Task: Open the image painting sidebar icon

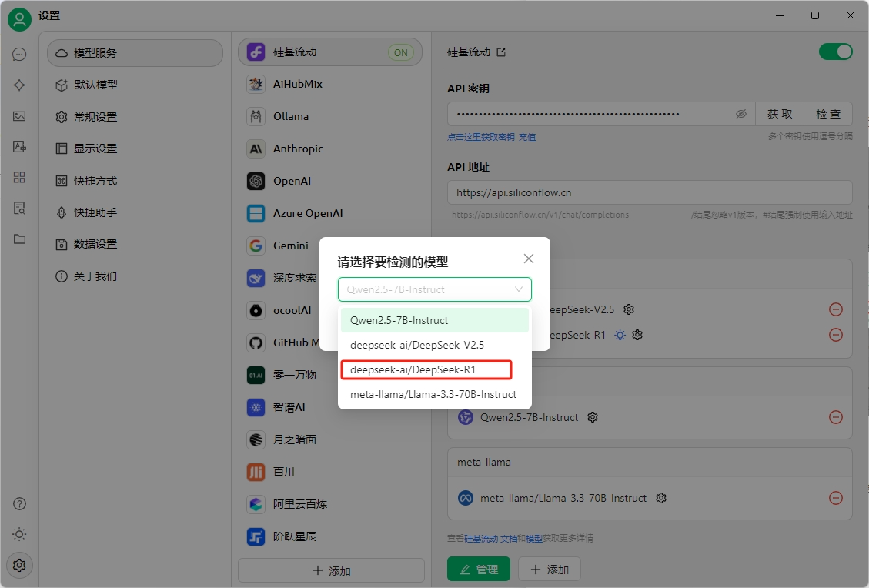Action: 19,115
